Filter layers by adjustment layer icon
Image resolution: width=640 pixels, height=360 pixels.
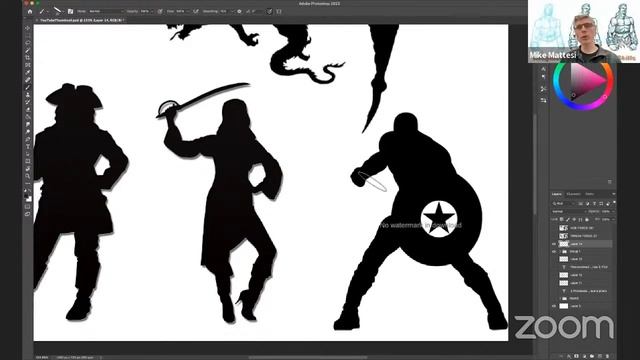point(587,203)
